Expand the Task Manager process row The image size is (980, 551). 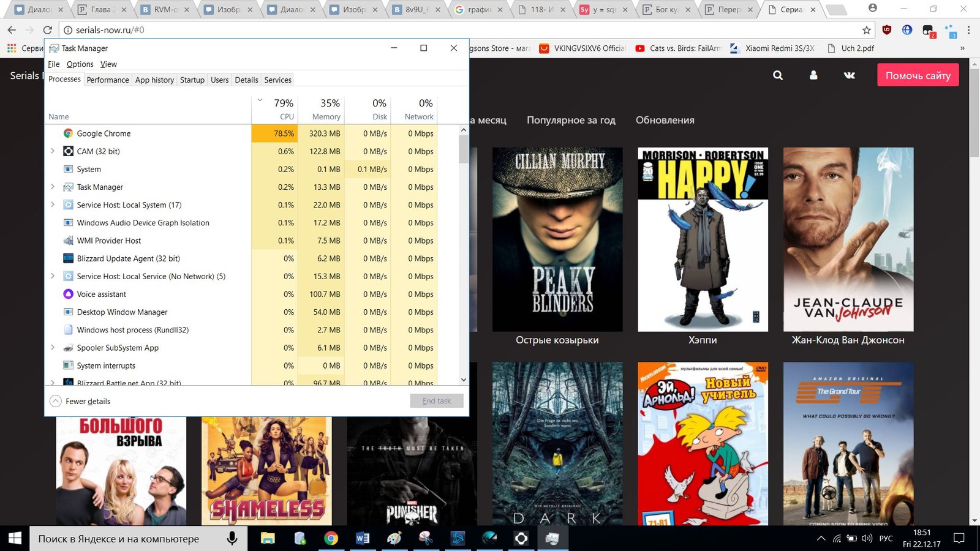click(x=52, y=187)
